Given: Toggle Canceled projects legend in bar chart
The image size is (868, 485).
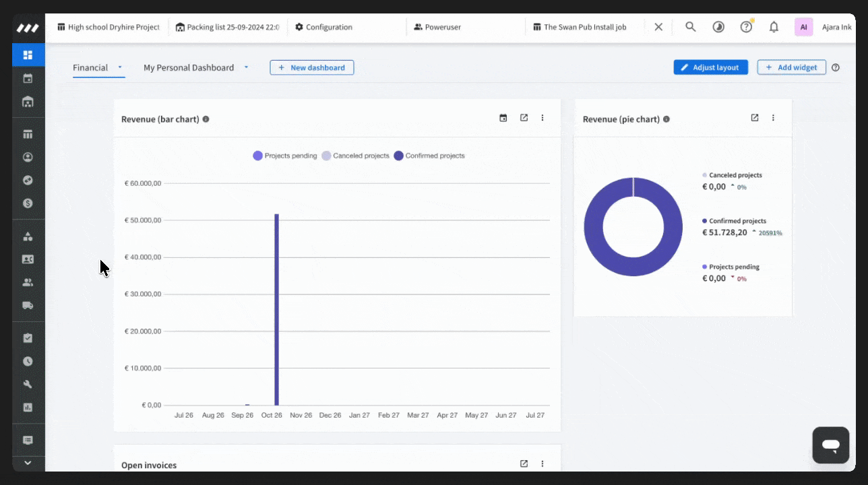Looking at the screenshot, I should click(355, 156).
